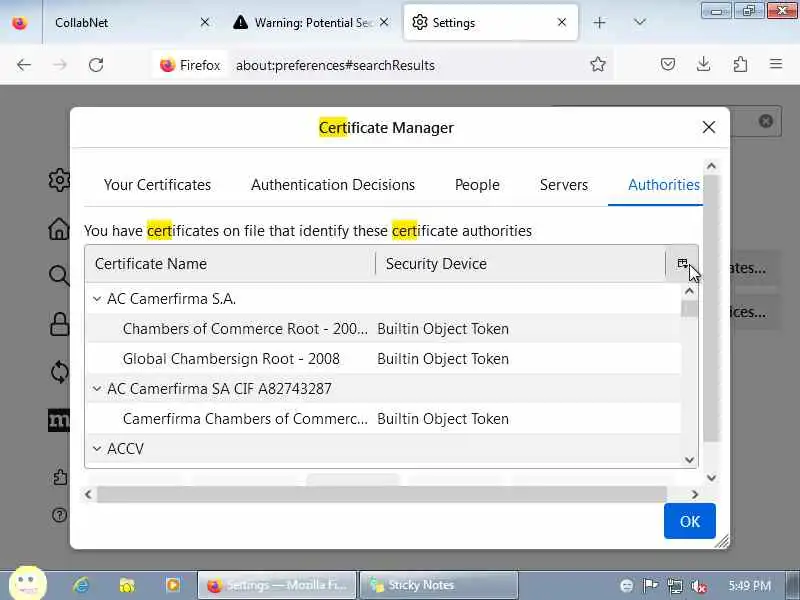Screen dimensions: 800x600
Task: Collapse the AC Camerfirma S.A. group
Action: 97,299
